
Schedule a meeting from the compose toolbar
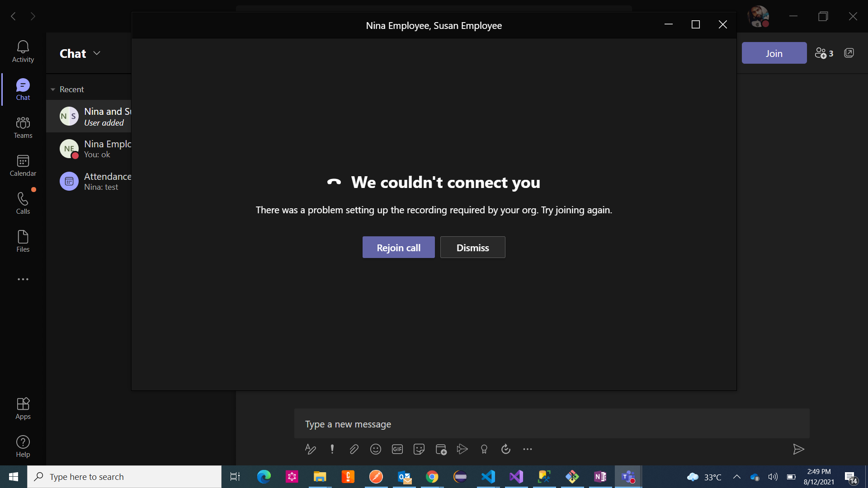(x=441, y=449)
